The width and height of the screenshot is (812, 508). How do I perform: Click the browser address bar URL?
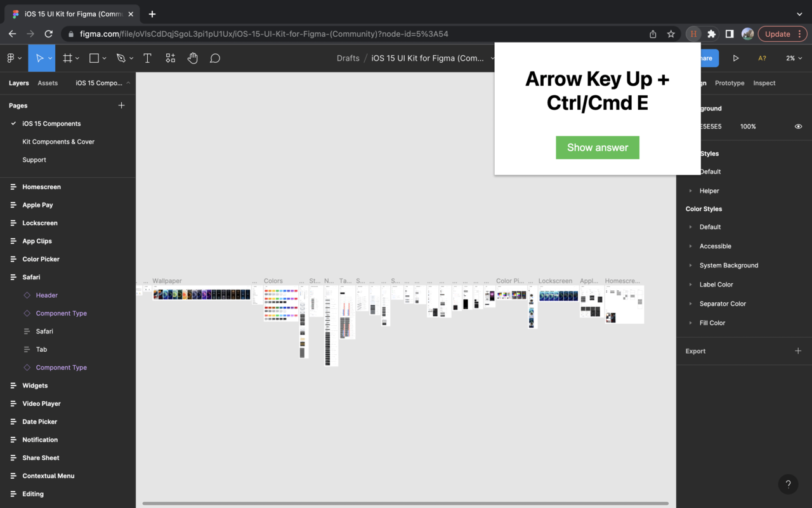[264, 34]
